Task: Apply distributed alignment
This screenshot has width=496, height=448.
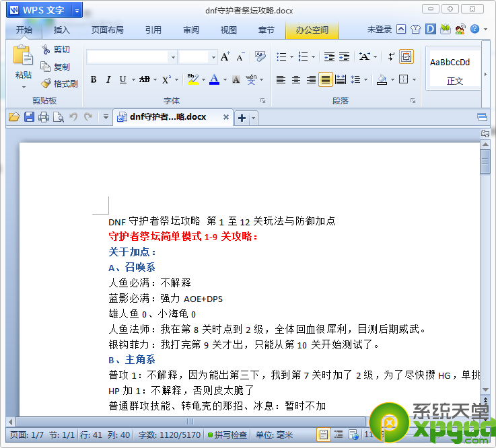Action: click(341, 79)
